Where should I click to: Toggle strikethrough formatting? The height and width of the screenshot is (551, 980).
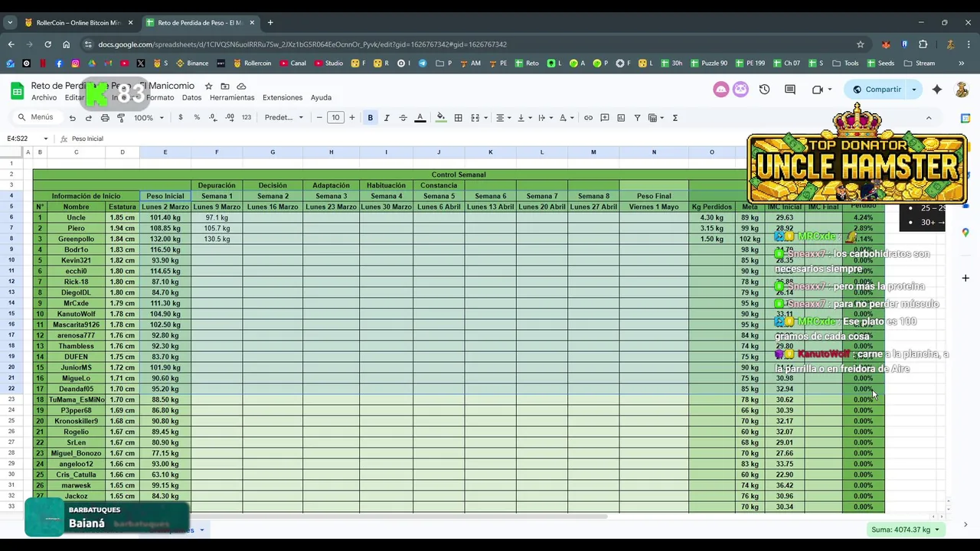click(x=403, y=118)
